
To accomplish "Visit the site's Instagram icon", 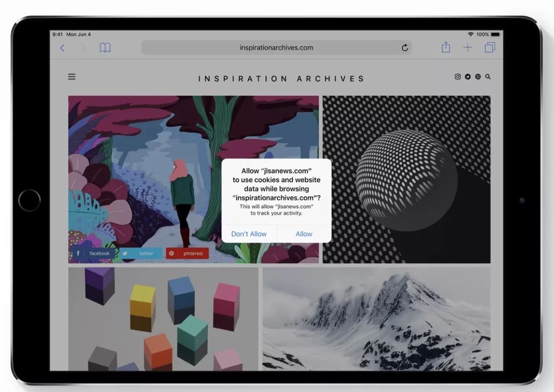I will [x=458, y=76].
